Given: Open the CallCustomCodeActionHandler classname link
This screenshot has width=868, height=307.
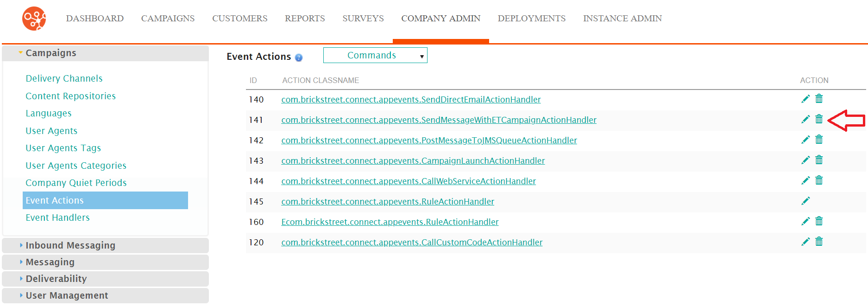Looking at the screenshot, I should pyautogui.click(x=412, y=242).
